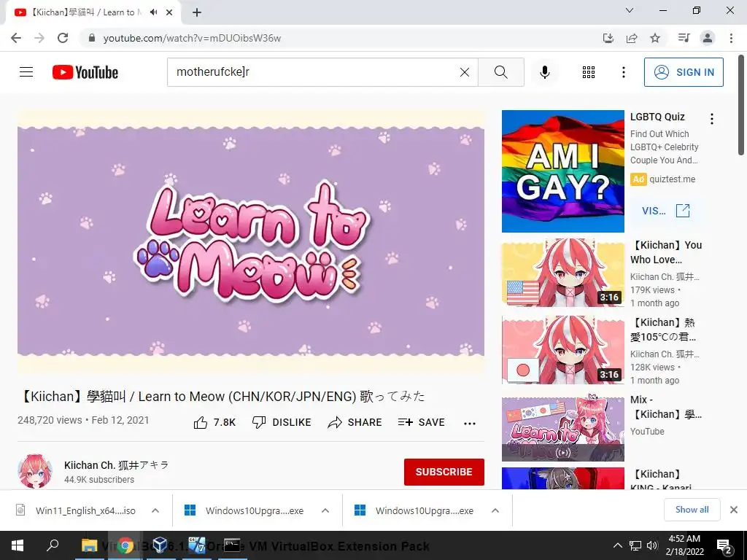Open VirtualBox from taskbar
This screenshot has height=560, width=747.
click(x=160, y=545)
